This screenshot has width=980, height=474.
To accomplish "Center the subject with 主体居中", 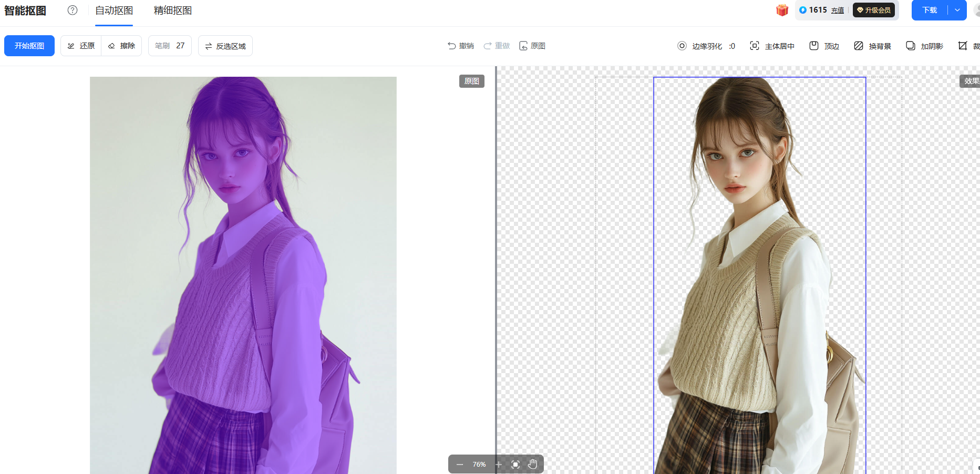I will coord(772,46).
